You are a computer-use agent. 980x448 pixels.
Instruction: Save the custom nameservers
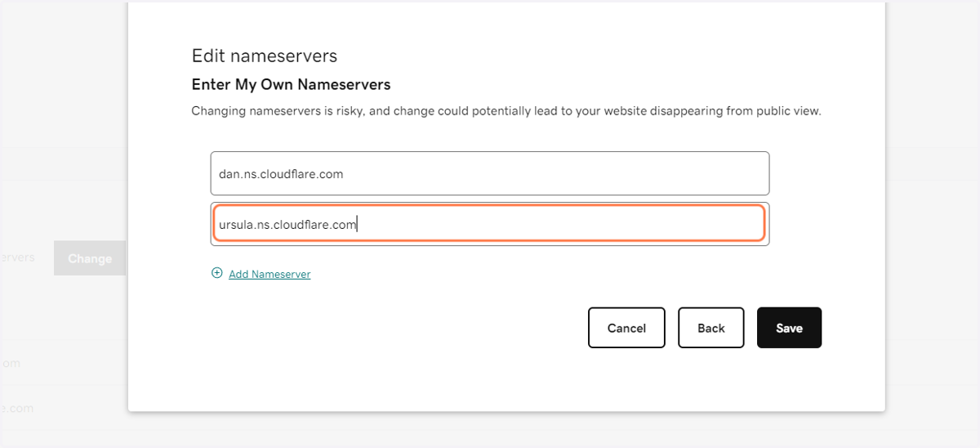click(x=789, y=328)
